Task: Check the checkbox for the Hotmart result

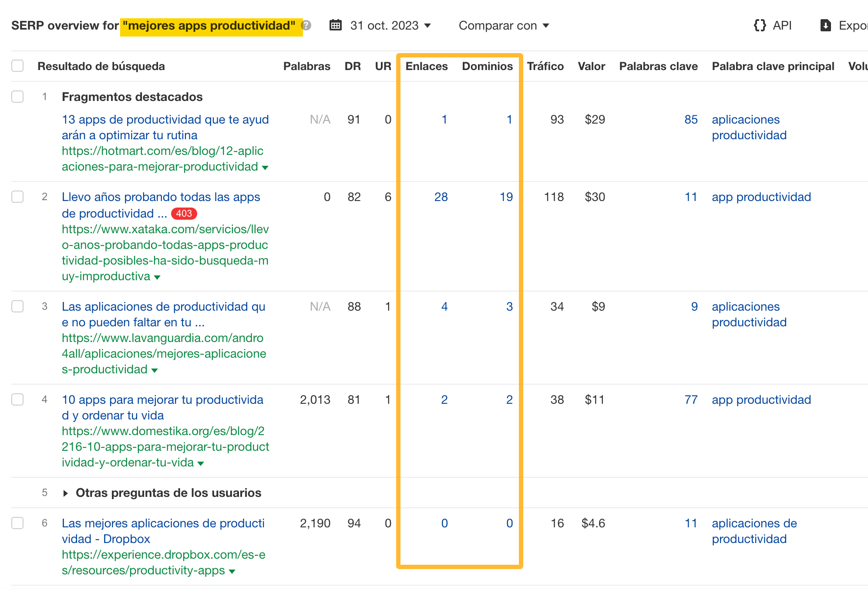Action: click(18, 97)
